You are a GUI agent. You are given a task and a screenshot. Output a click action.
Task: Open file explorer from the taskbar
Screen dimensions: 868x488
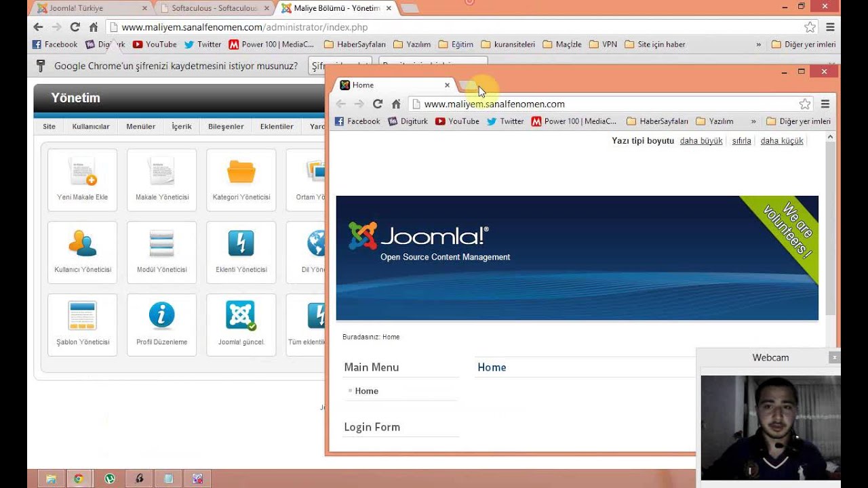click(50, 478)
